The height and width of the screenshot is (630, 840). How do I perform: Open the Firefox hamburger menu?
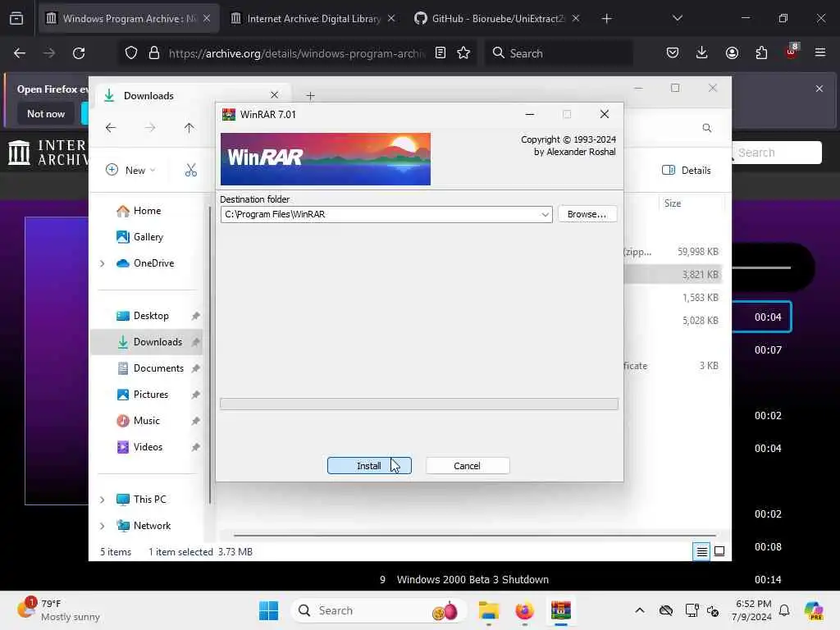[819, 53]
